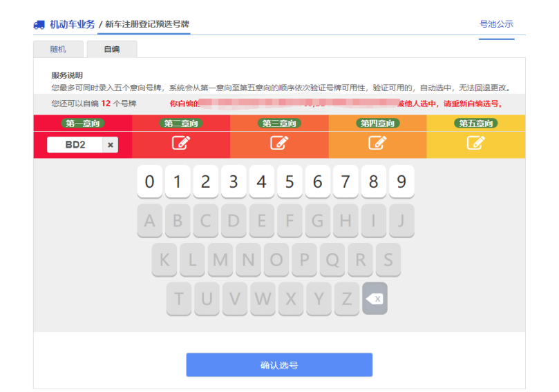This screenshot has height=392, width=559.
Task: Tap letter key Y
Action: [x=319, y=299]
